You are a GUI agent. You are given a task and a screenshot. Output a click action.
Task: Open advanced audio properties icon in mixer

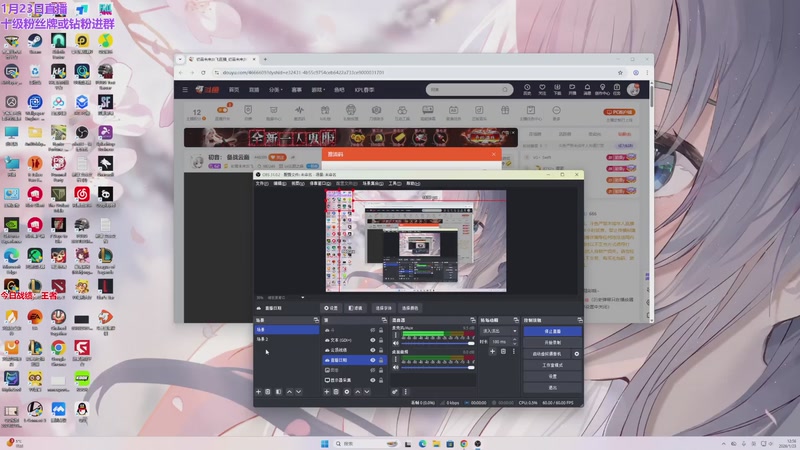tap(395, 392)
